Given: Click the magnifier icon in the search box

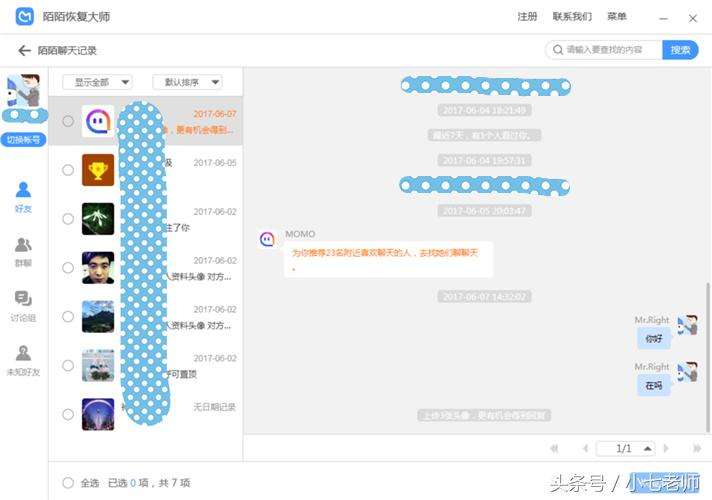Looking at the screenshot, I should [558, 50].
